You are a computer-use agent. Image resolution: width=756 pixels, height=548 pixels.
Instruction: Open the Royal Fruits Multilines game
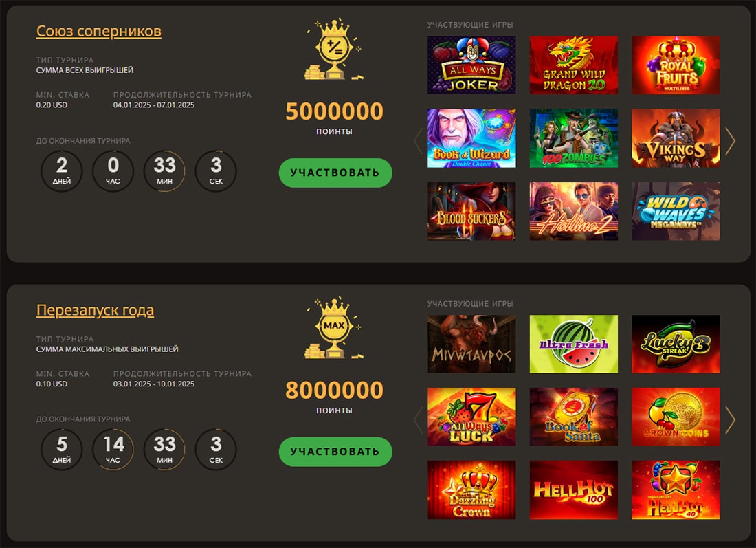click(x=676, y=65)
